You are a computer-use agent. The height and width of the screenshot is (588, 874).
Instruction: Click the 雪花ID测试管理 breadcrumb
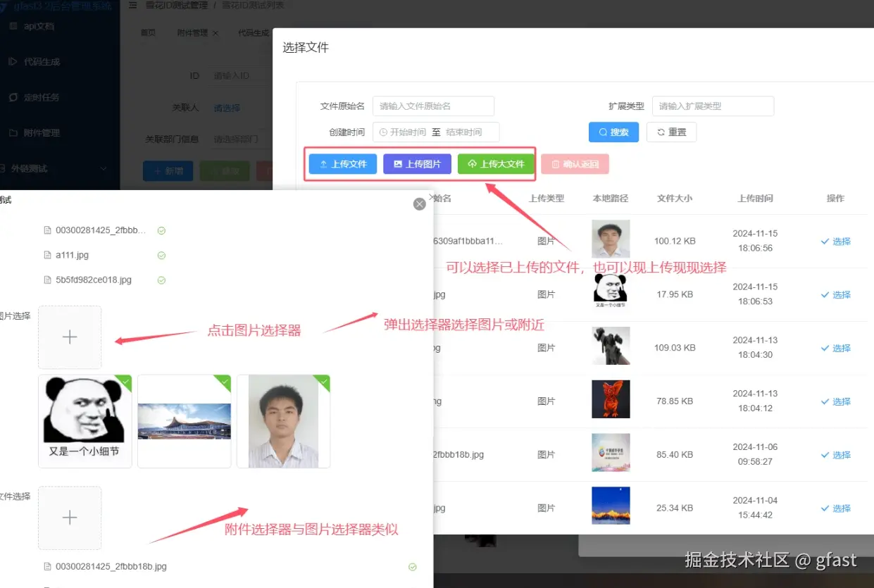(176, 5)
